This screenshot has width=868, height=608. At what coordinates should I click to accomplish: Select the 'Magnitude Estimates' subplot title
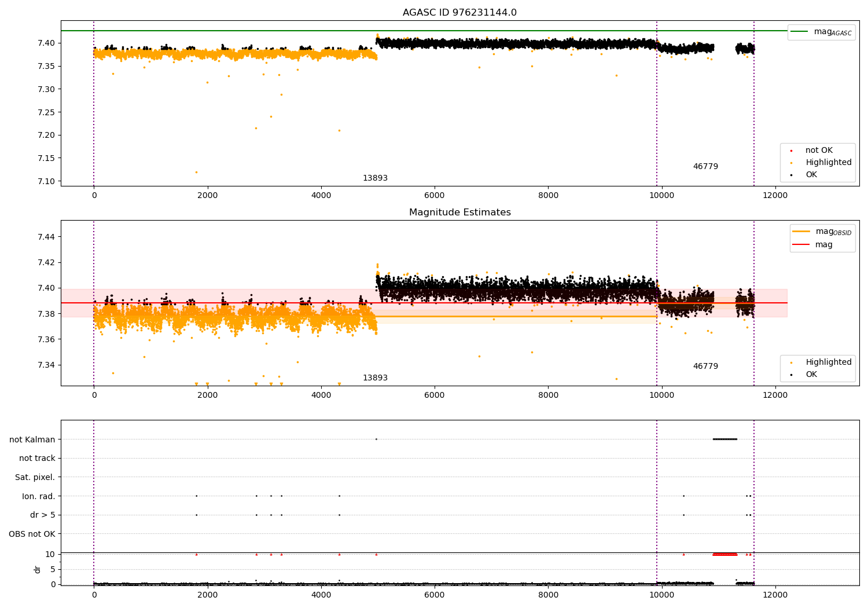click(x=459, y=213)
